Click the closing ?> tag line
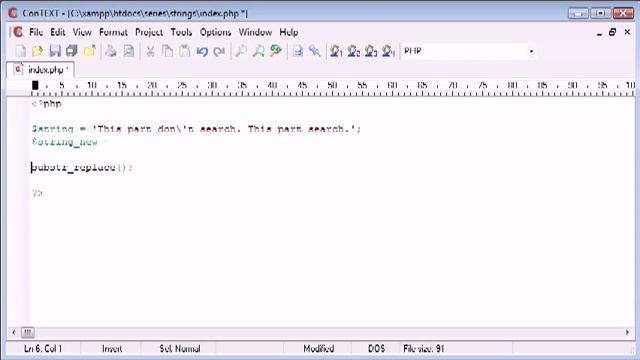 tap(37, 193)
